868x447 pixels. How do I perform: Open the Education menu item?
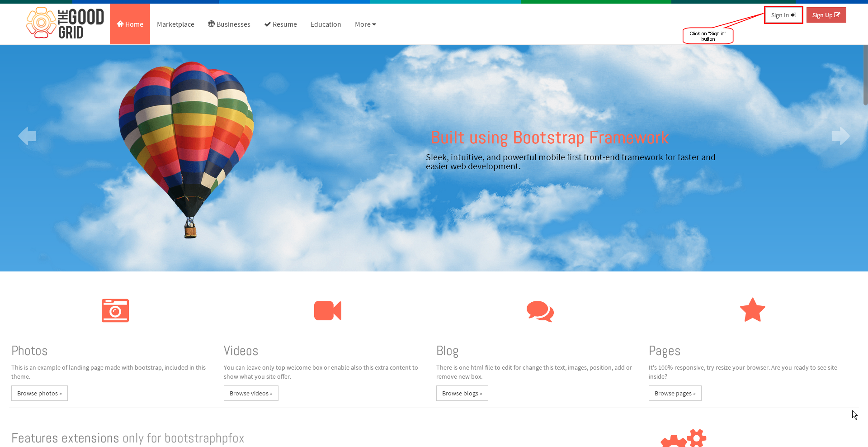pyautogui.click(x=325, y=24)
